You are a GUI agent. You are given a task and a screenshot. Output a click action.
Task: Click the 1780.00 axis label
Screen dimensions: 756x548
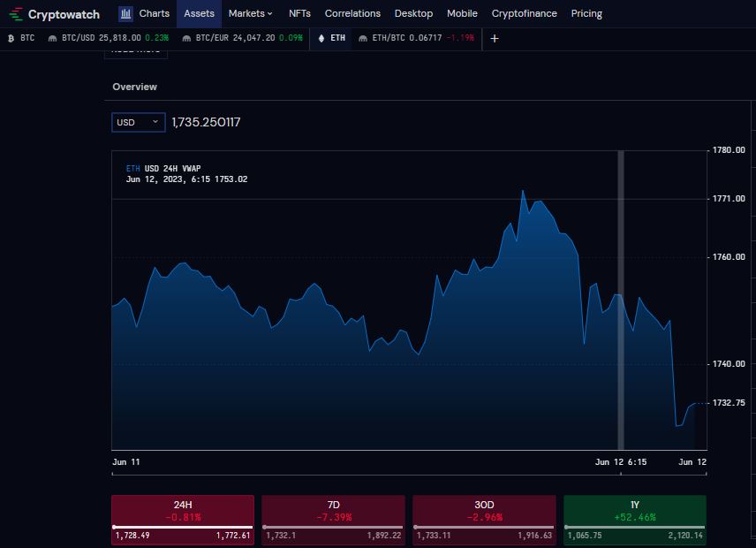[x=729, y=150]
